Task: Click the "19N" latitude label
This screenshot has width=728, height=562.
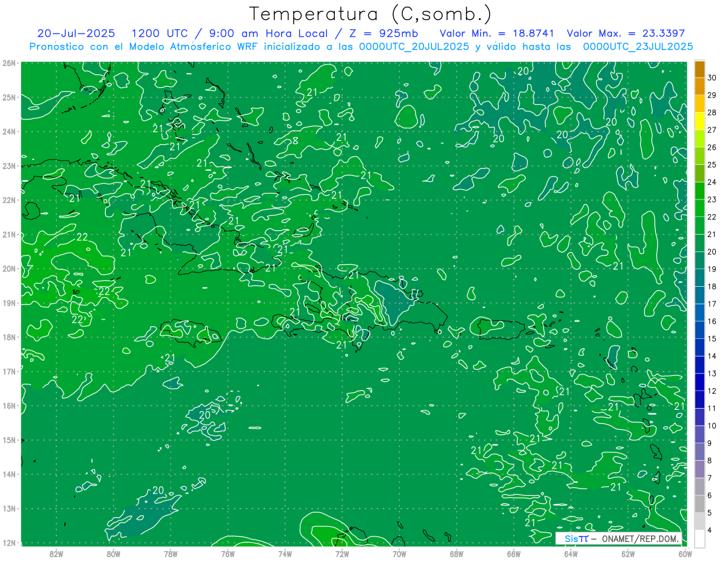Action: point(8,303)
